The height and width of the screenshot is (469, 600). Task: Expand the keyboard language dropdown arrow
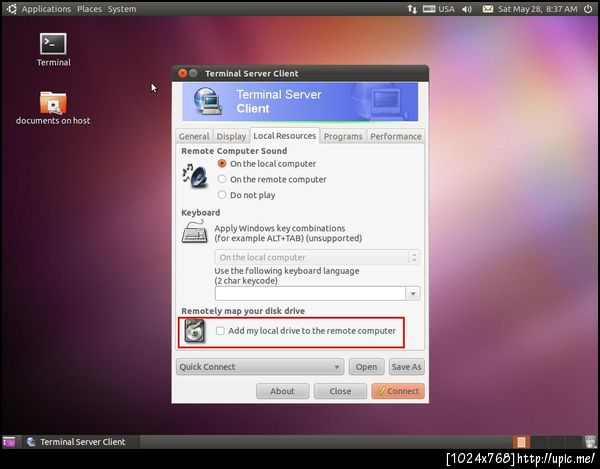coord(413,293)
